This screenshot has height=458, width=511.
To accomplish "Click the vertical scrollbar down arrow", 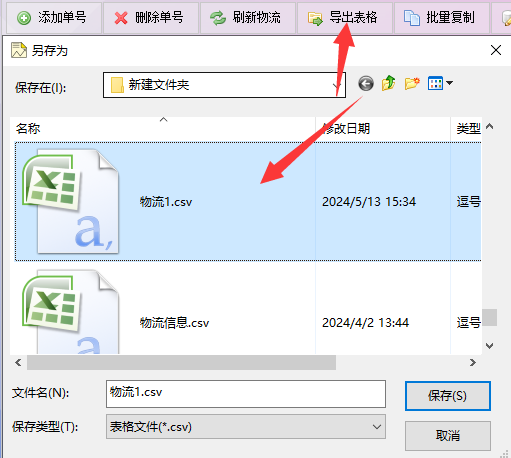I will click(x=489, y=346).
